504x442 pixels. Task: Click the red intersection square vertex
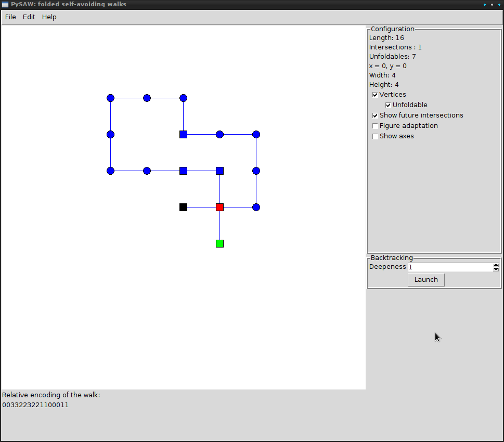pyautogui.click(x=219, y=207)
